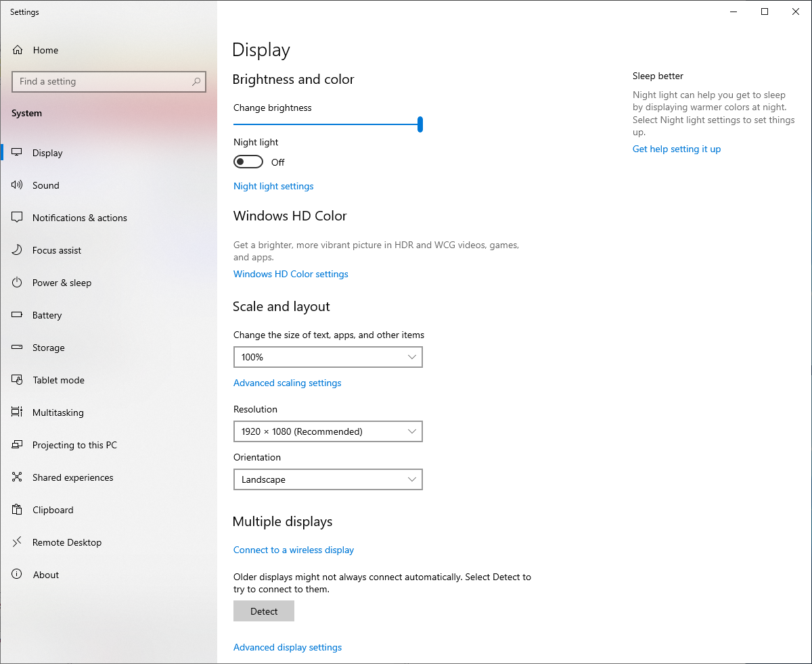Open Notifications & actions label
The image size is (812, 664).
[80, 218]
